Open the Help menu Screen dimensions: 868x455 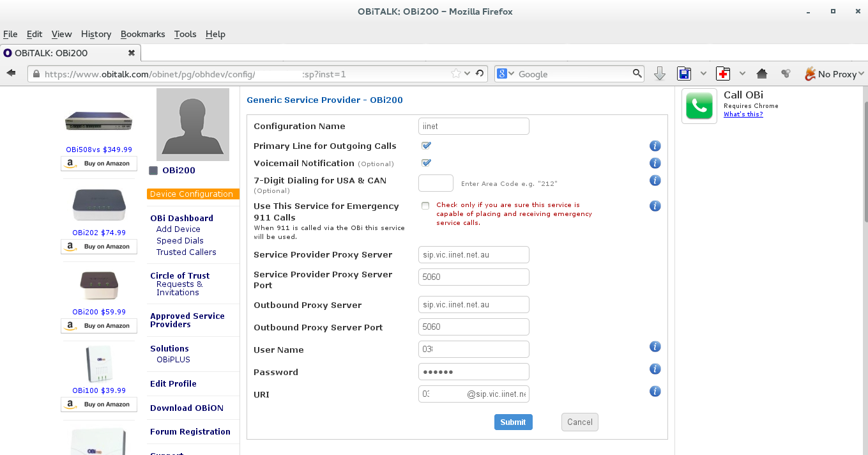(x=215, y=34)
